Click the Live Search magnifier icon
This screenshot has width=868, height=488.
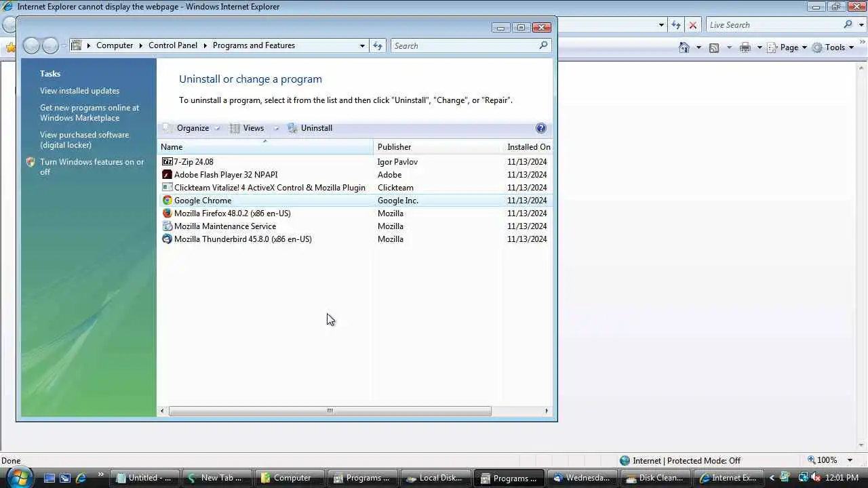848,24
